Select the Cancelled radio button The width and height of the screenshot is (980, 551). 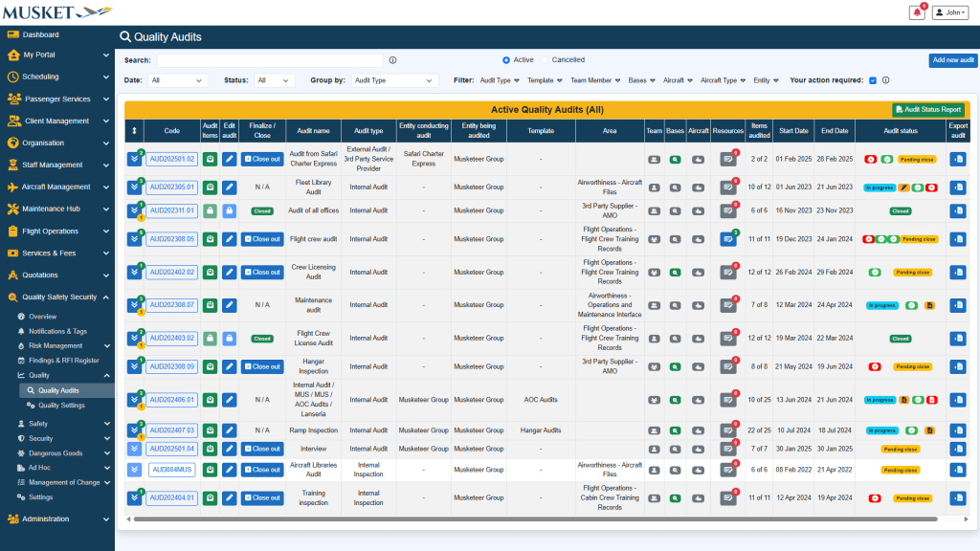click(546, 60)
